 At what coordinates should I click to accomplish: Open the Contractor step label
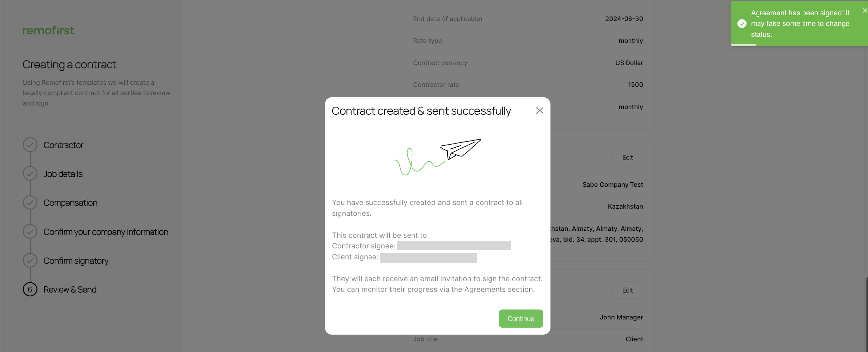click(64, 145)
